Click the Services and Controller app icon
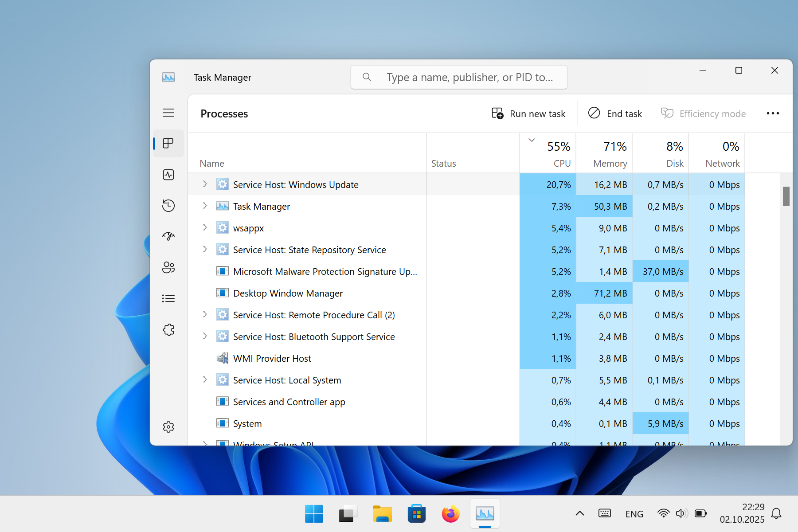The image size is (798, 532). pos(223,401)
